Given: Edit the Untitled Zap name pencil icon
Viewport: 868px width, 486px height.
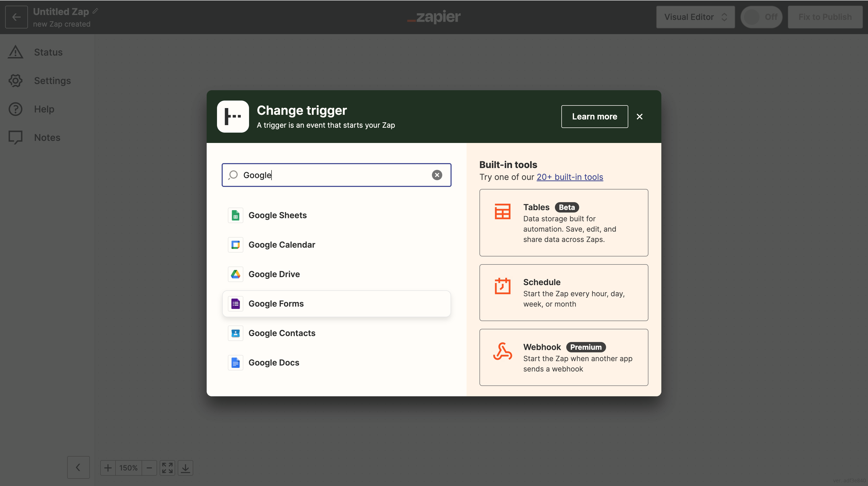Looking at the screenshot, I should click(95, 11).
